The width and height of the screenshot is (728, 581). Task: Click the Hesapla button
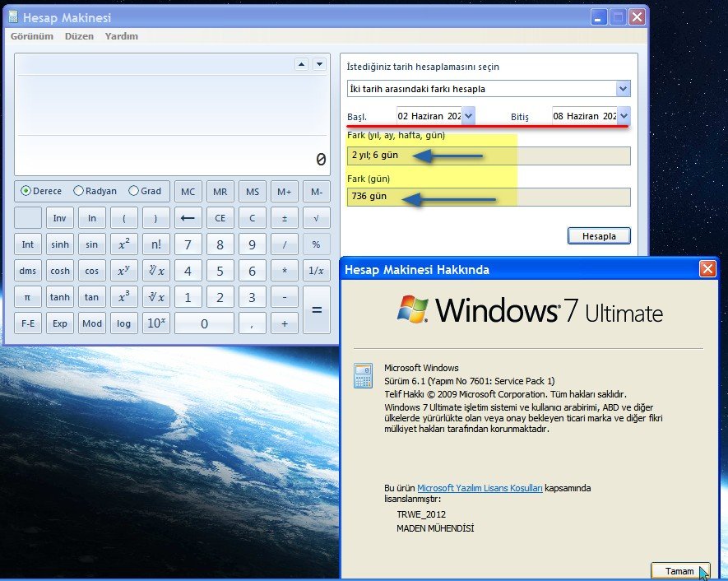pyautogui.click(x=599, y=236)
